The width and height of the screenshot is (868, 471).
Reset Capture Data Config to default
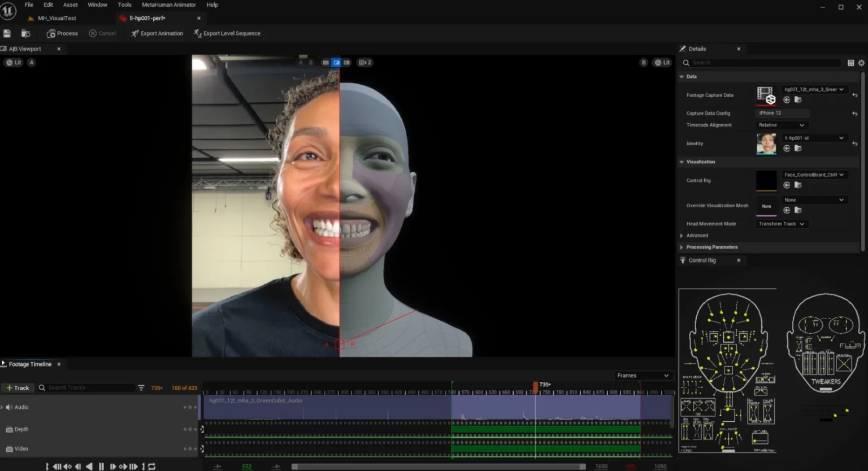(x=855, y=114)
